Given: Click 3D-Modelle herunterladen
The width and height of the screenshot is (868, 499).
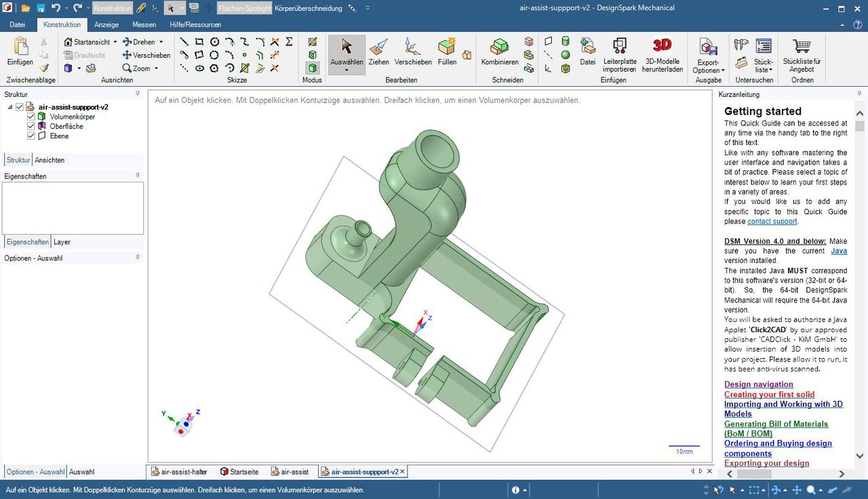Looking at the screenshot, I should pos(662,51).
